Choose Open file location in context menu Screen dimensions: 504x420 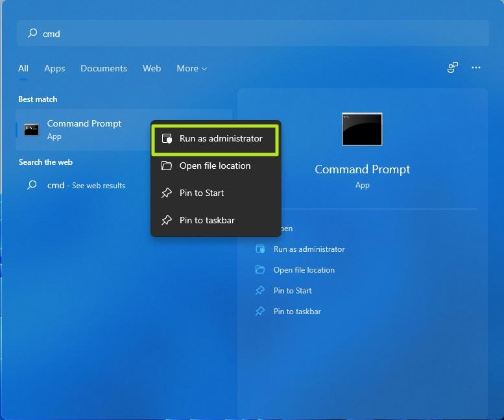[215, 166]
